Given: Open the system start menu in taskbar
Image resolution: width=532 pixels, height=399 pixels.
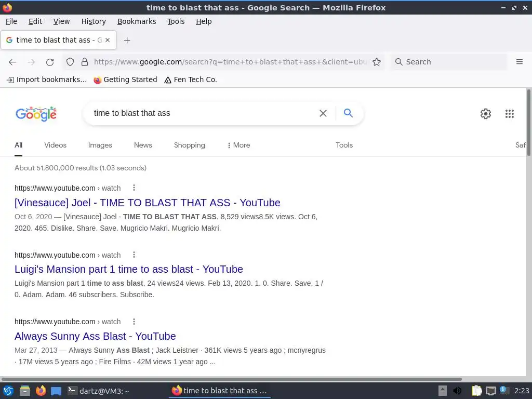Looking at the screenshot, I should [x=8, y=391].
